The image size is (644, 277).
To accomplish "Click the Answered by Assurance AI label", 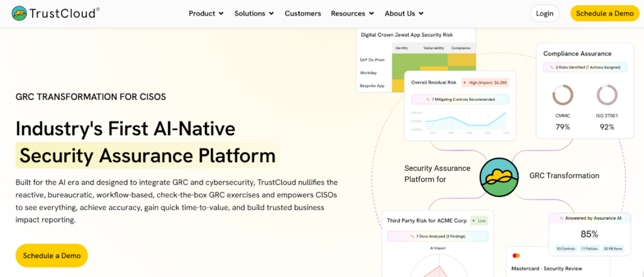I will pyautogui.click(x=589, y=218).
